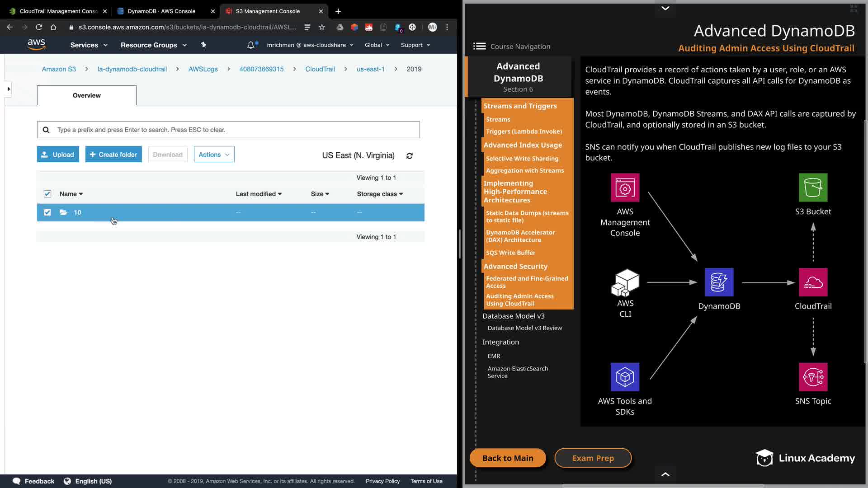The image size is (868, 488).
Task: Click the prefix search input field
Action: [x=235, y=130]
